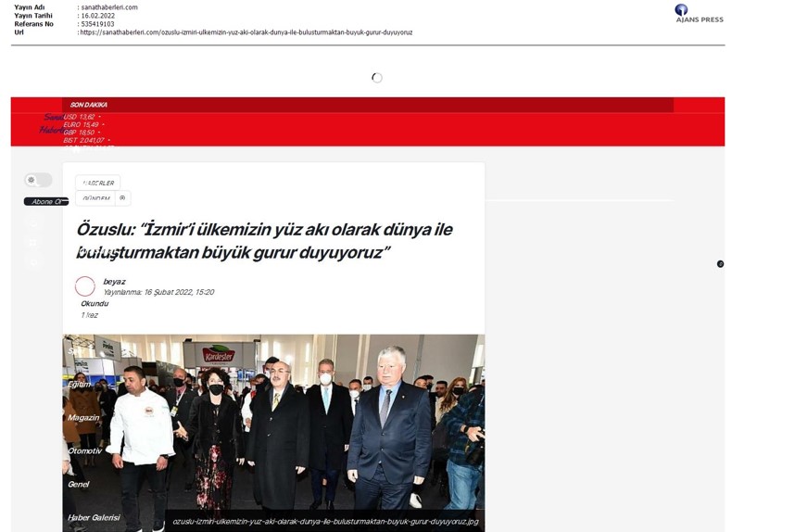Open the Eğitim menu item

coord(80,385)
